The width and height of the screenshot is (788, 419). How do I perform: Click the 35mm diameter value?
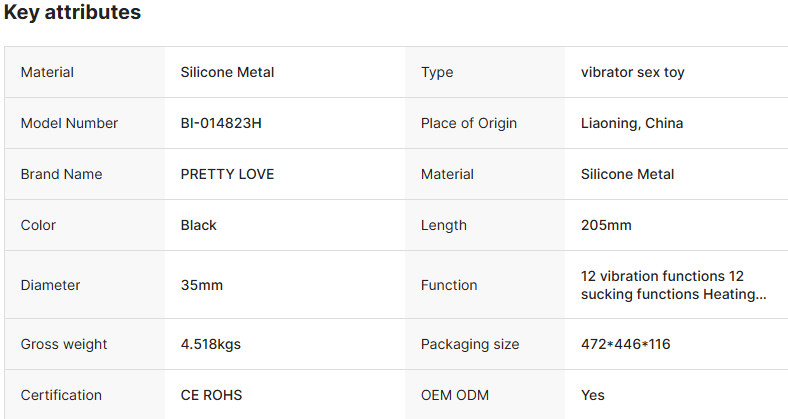(201, 285)
